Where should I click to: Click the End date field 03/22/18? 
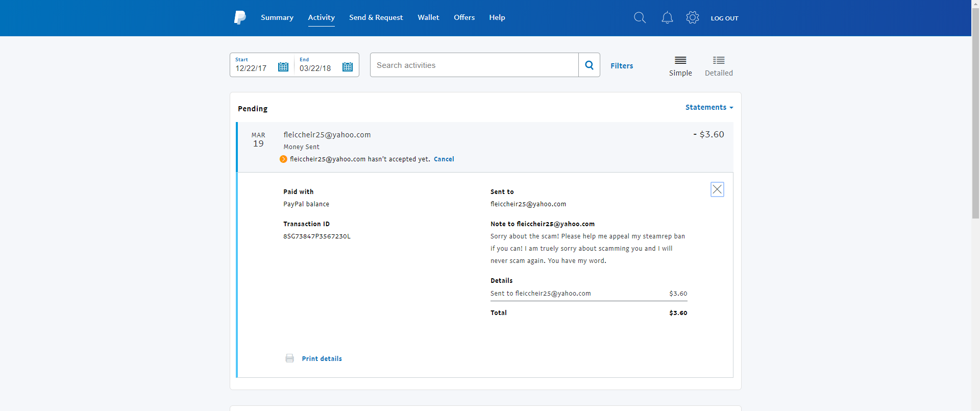(x=315, y=68)
